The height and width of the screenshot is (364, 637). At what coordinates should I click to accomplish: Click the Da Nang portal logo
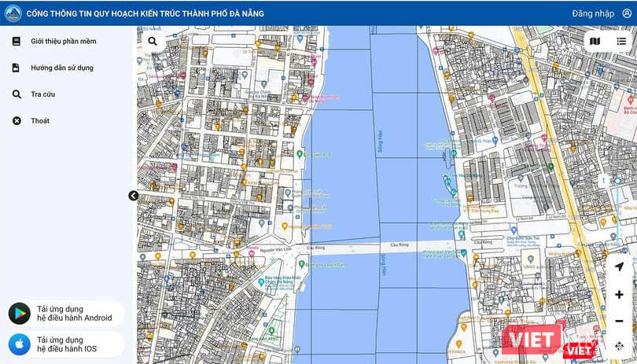point(13,13)
